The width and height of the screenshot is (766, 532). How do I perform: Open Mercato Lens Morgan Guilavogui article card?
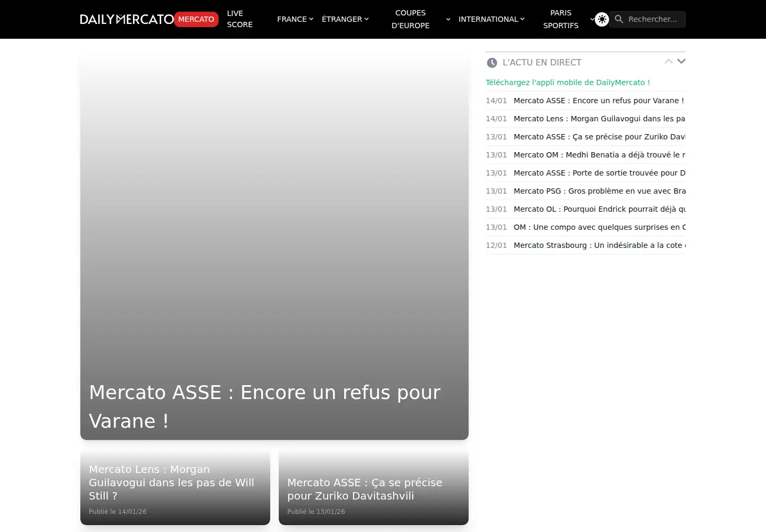[175, 487]
